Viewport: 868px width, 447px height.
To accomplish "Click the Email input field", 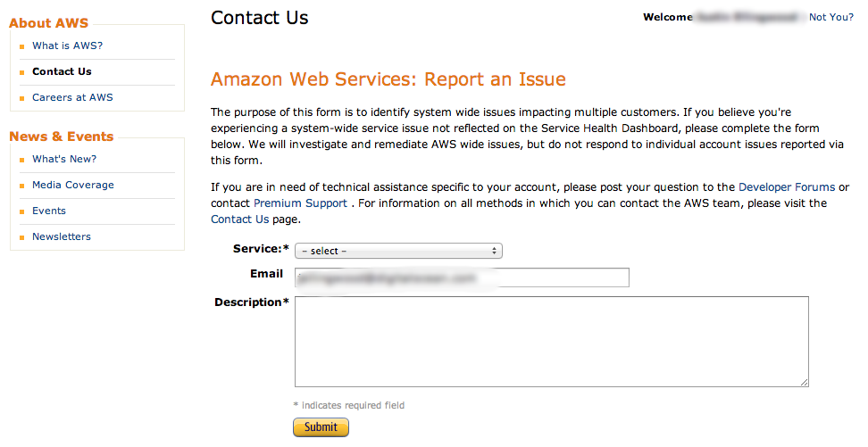I will coord(463,277).
